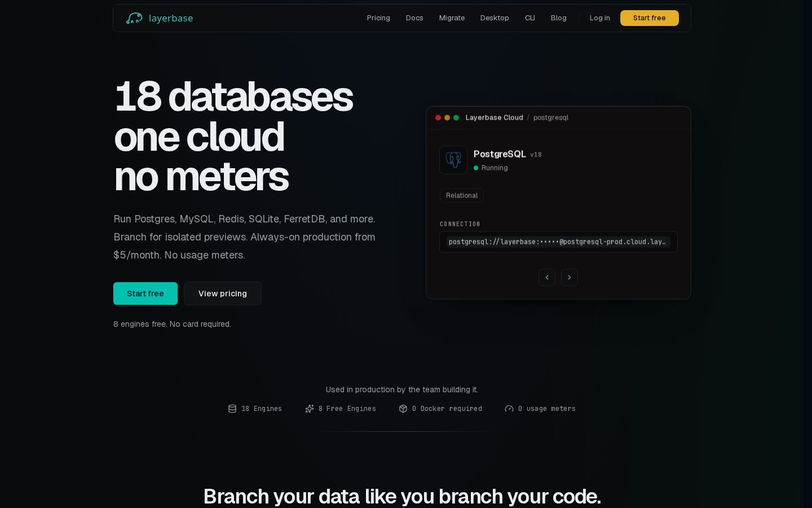Click the View pricing button
Viewport: 812px width, 508px height.
click(x=223, y=294)
